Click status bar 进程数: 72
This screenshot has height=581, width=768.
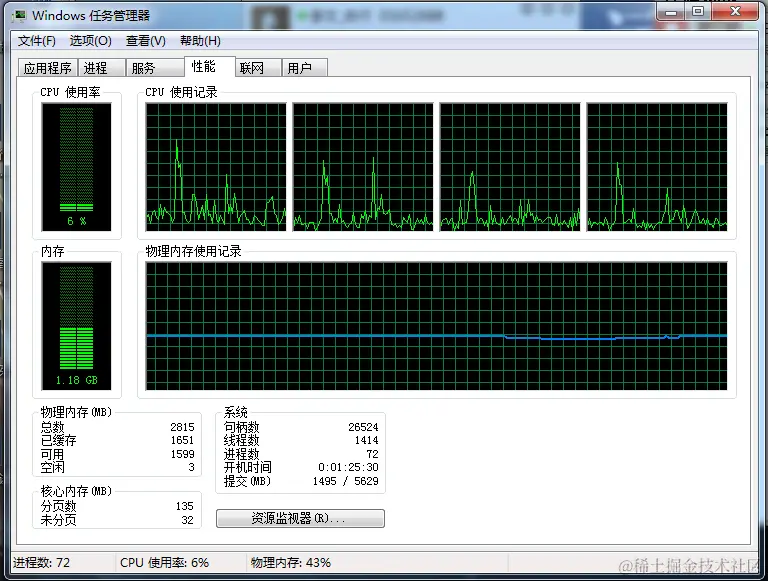click(x=42, y=562)
